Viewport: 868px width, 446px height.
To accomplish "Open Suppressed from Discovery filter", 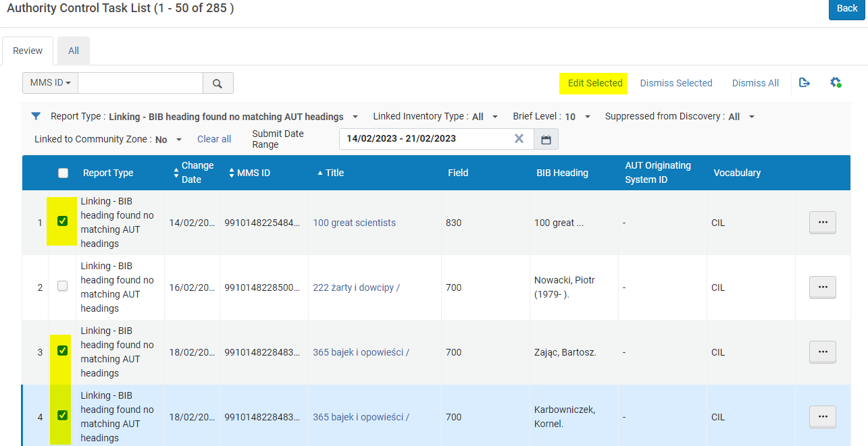I will [x=751, y=117].
